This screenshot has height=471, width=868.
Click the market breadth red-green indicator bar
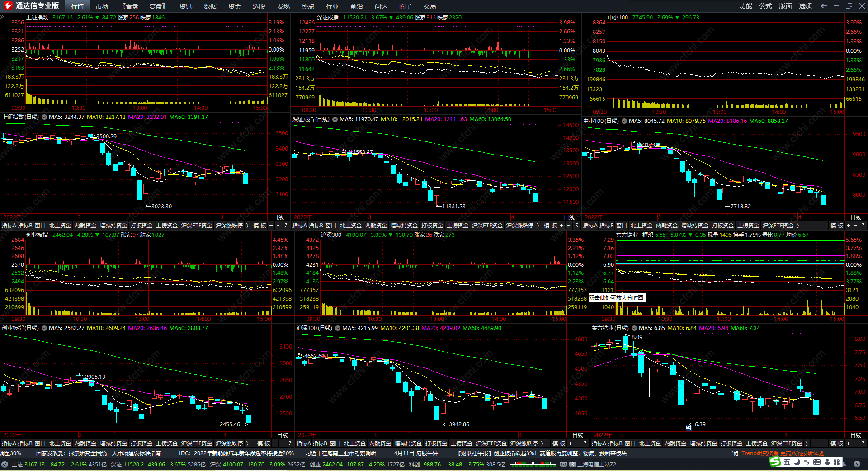(533, 463)
